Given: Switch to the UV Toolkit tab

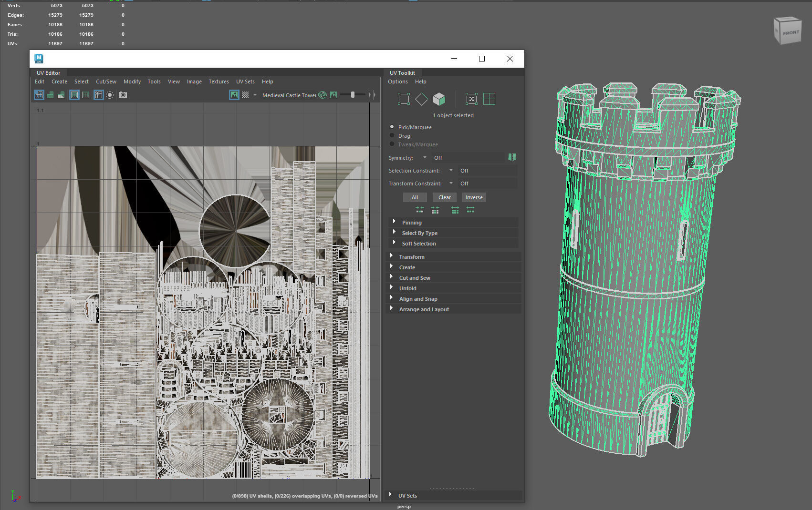Looking at the screenshot, I should click(402, 73).
